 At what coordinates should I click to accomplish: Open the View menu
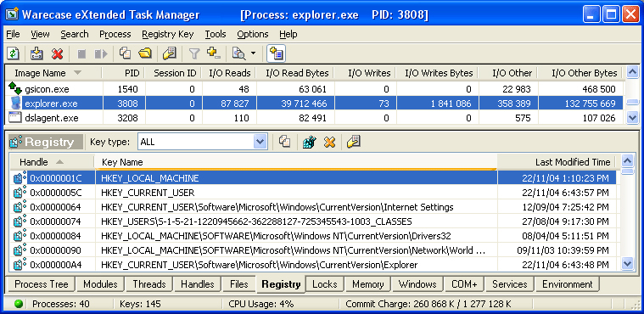pyautogui.click(x=40, y=34)
